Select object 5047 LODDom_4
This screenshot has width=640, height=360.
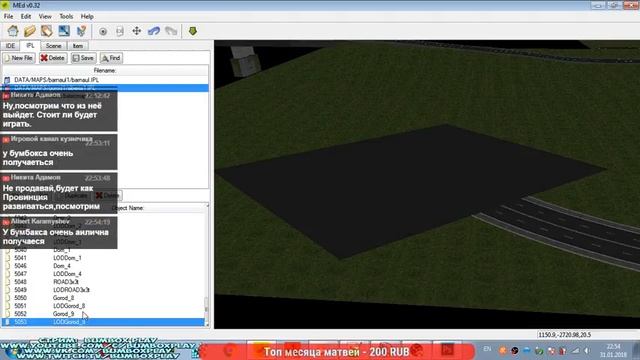pyautogui.click(x=103, y=274)
